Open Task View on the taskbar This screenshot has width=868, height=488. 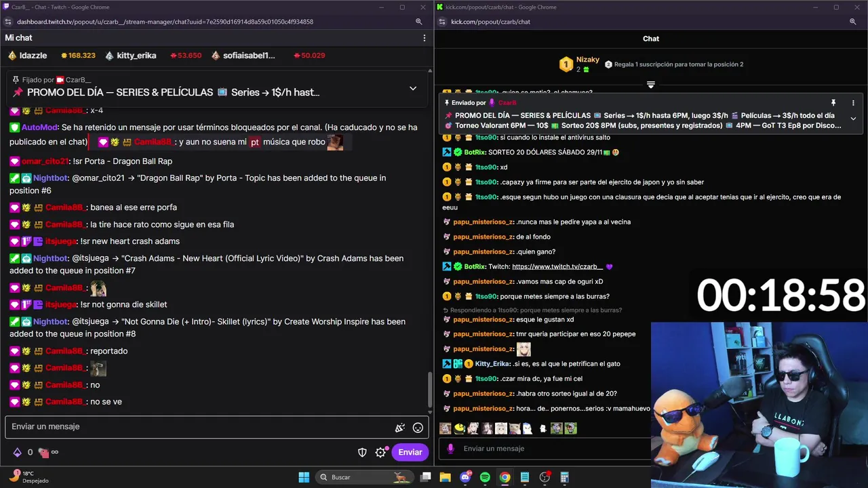click(426, 477)
